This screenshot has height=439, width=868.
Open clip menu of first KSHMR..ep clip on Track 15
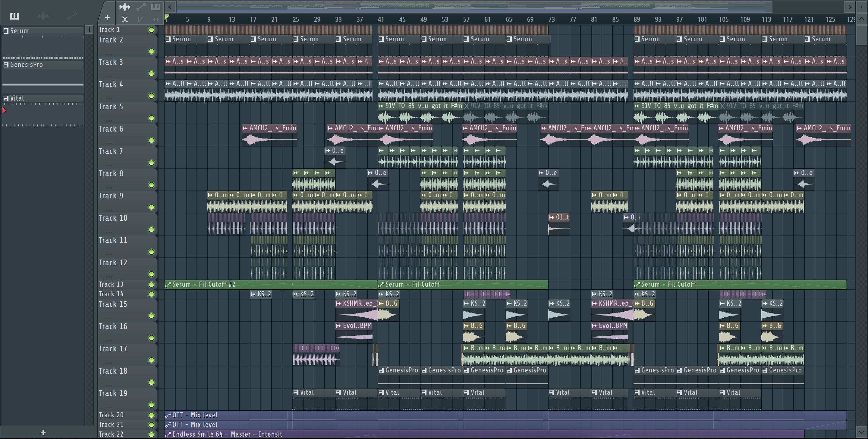coord(339,303)
